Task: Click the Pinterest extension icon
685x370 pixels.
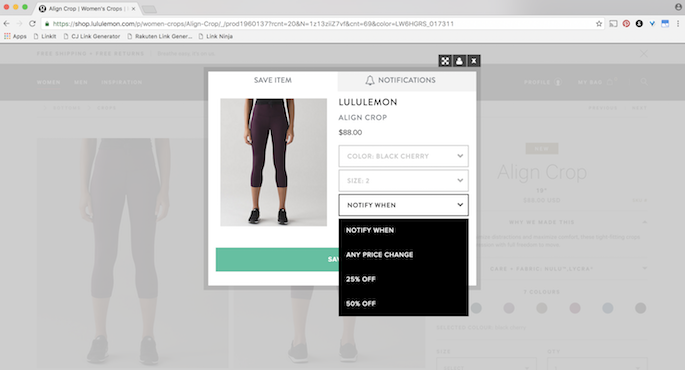Action: point(626,24)
